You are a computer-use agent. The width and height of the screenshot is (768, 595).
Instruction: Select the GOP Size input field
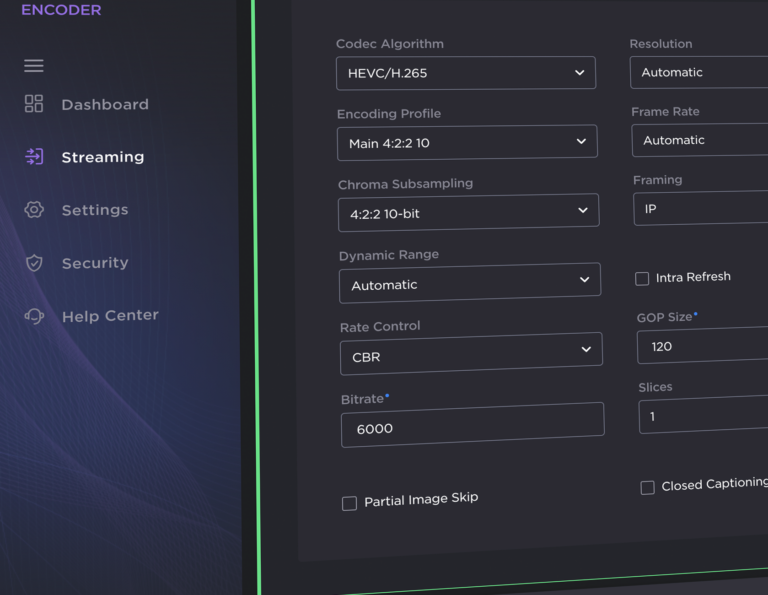pos(702,346)
